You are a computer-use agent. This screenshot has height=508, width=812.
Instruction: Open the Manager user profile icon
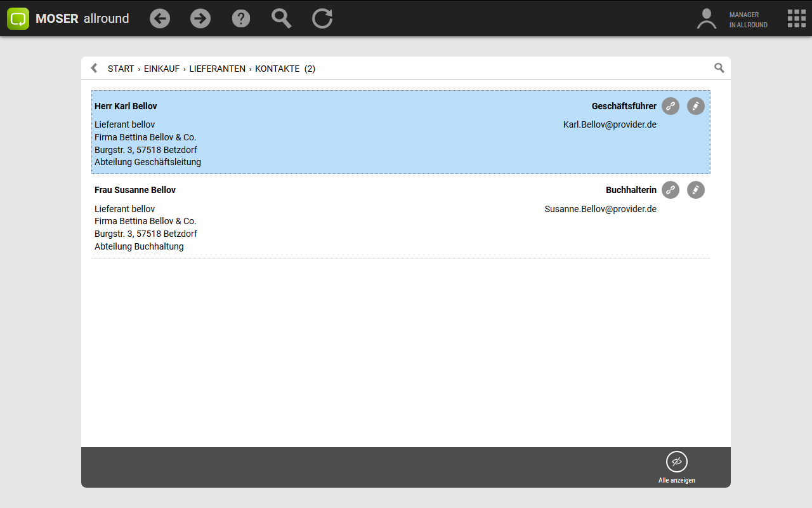click(x=706, y=18)
